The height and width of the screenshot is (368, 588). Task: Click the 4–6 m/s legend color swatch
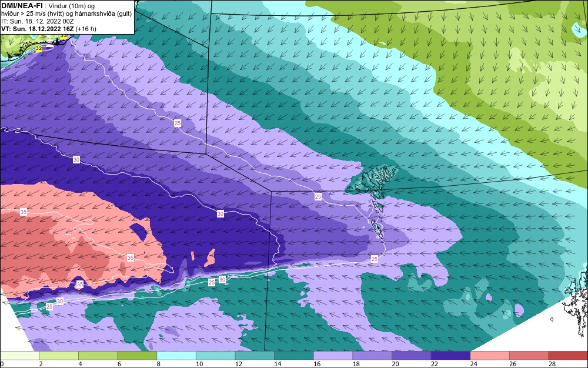click(x=98, y=356)
